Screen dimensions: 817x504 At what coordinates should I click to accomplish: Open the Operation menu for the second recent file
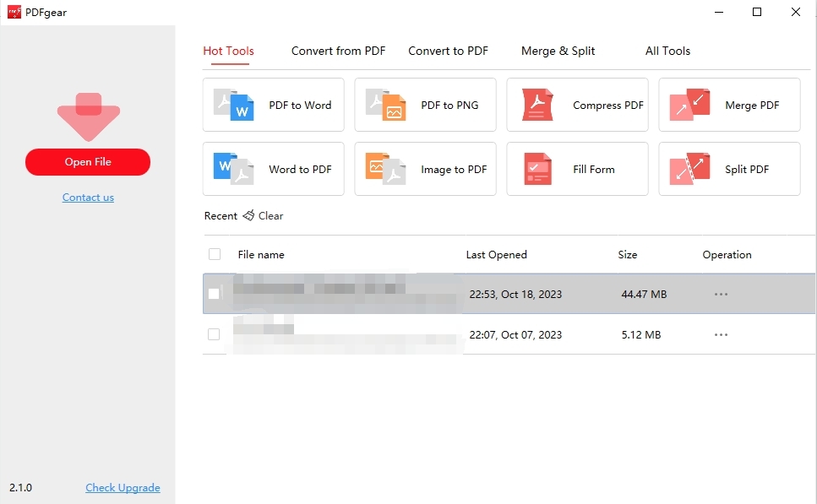tap(721, 334)
